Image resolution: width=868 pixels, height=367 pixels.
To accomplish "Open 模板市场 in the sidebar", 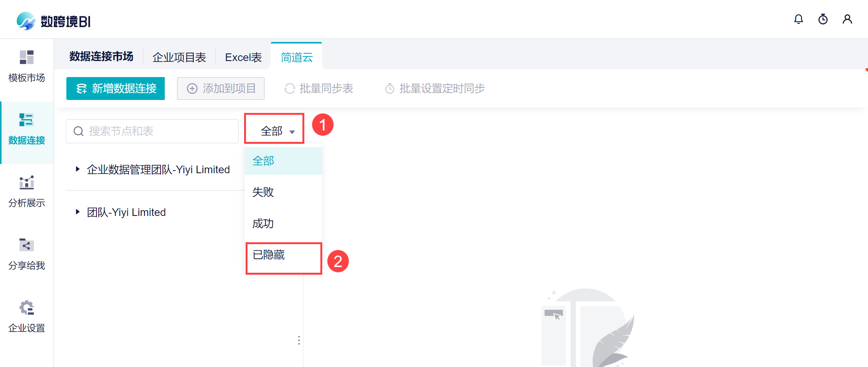I will pyautogui.click(x=27, y=66).
